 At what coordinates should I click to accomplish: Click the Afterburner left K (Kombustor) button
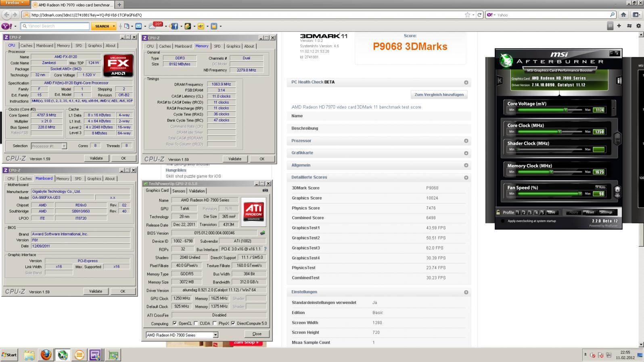(500, 80)
